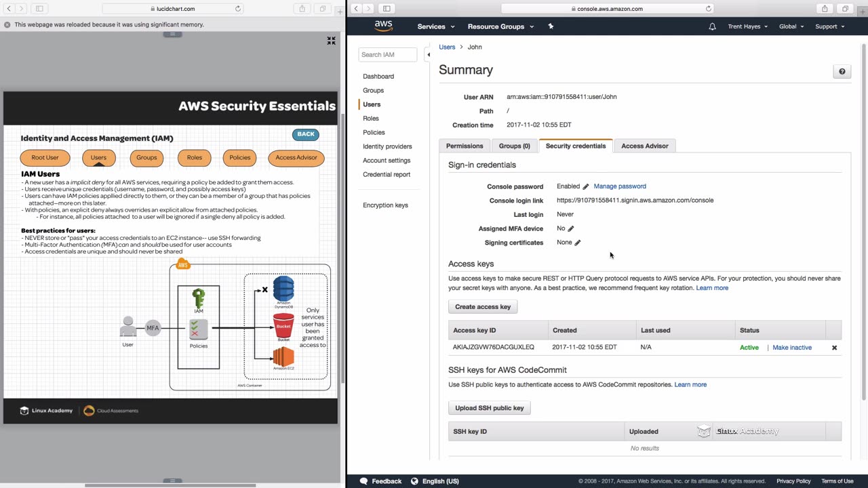Open the notifications bell icon

pyautogui.click(x=712, y=26)
